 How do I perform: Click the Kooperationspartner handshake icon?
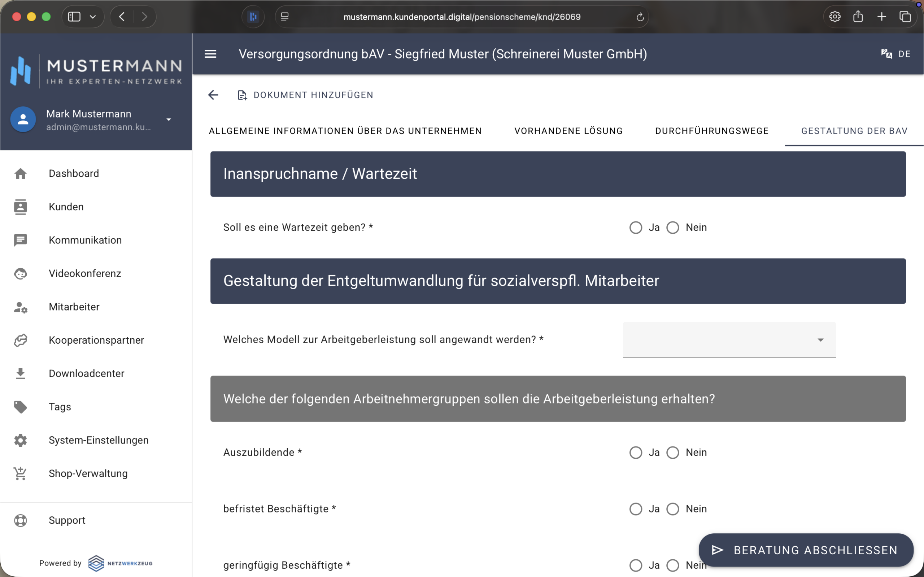20,340
